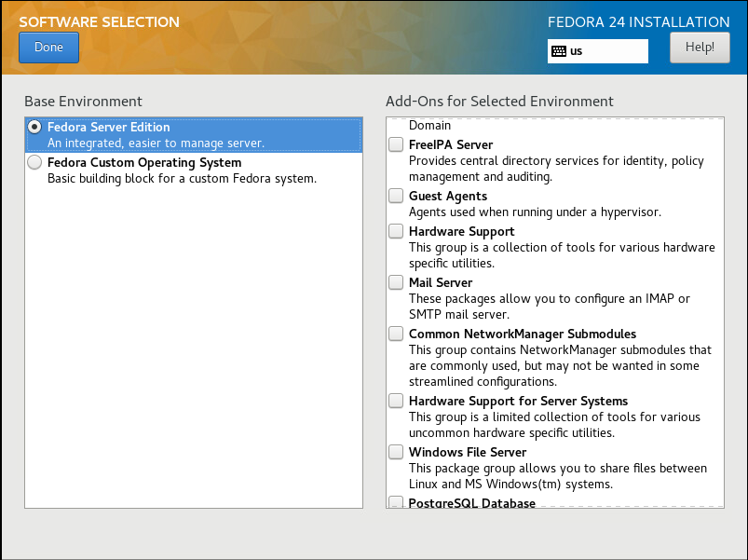The image size is (748, 560).
Task: Click the Guest Agents label text
Action: (x=448, y=196)
